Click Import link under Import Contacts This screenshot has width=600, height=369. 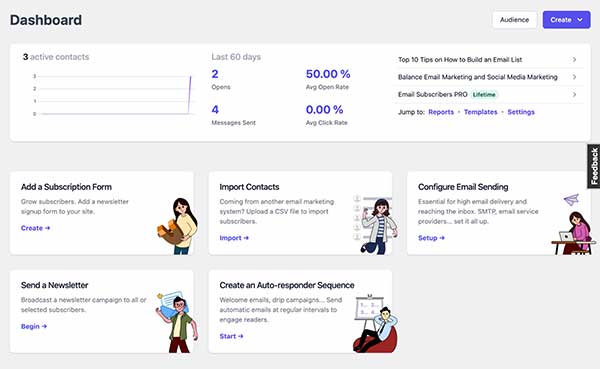234,238
